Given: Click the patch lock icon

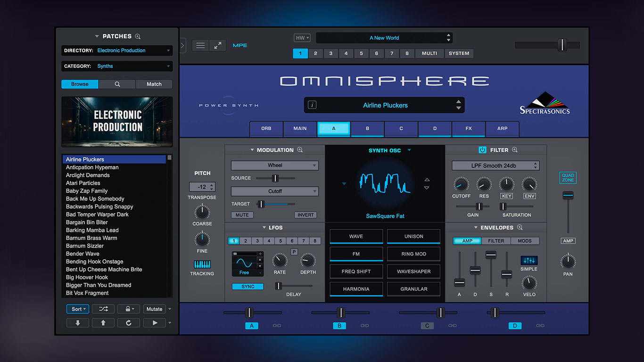Looking at the screenshot, I should [128, 309].
